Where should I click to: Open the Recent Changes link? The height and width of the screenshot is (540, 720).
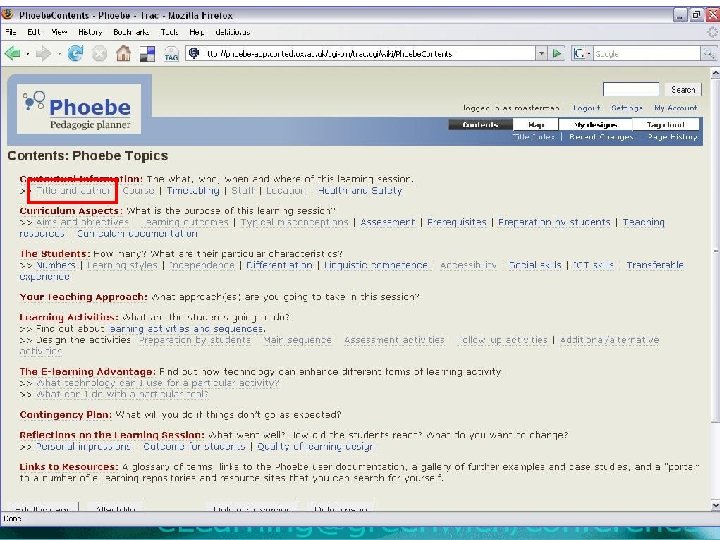601,137
